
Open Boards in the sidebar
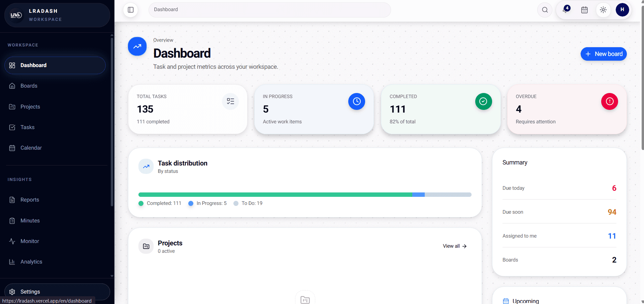coord(55,86)
